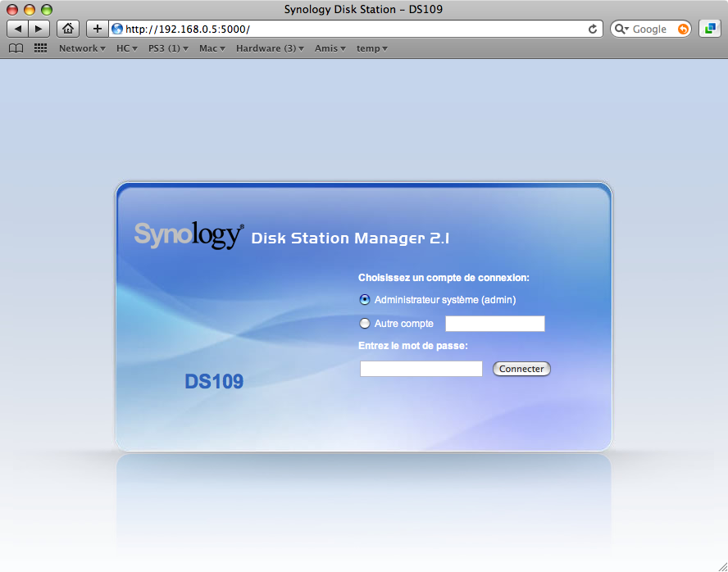Click the globe site icon in address bar
This screenshot has width=728, height=572.
[x=117, y=30]
